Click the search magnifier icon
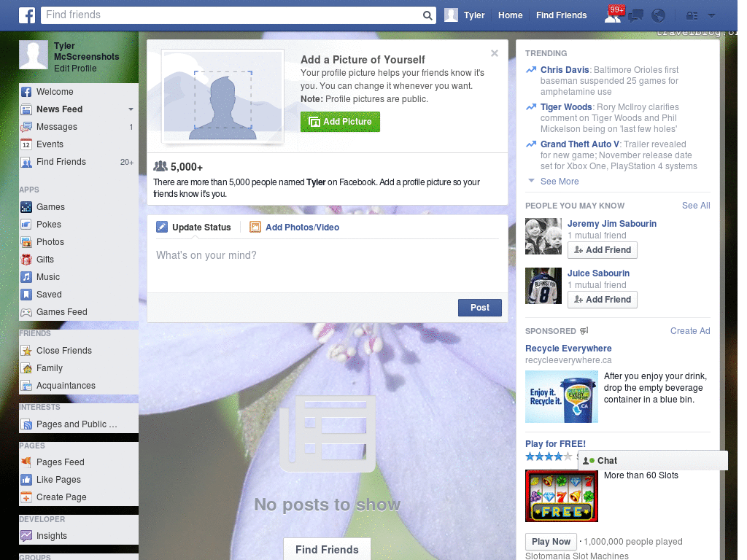Image resolution: width=747 pixels, height=560 pixels. [427, 15]
